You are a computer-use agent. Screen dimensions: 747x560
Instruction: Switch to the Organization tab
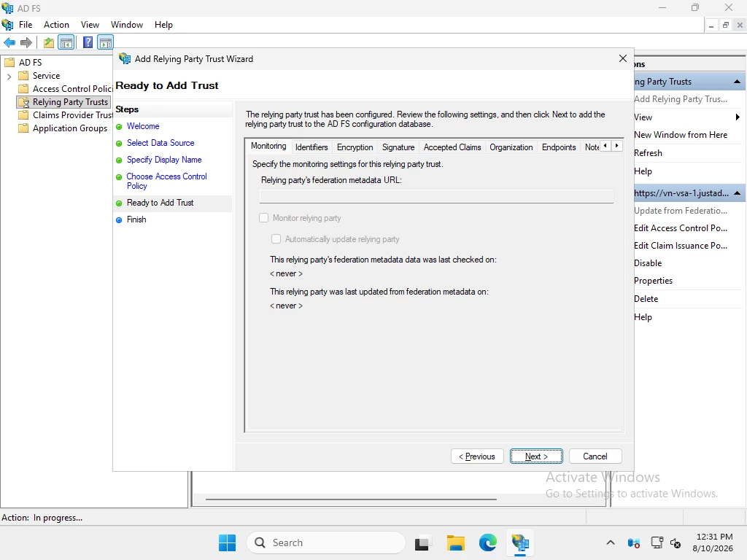pos(511,147)
